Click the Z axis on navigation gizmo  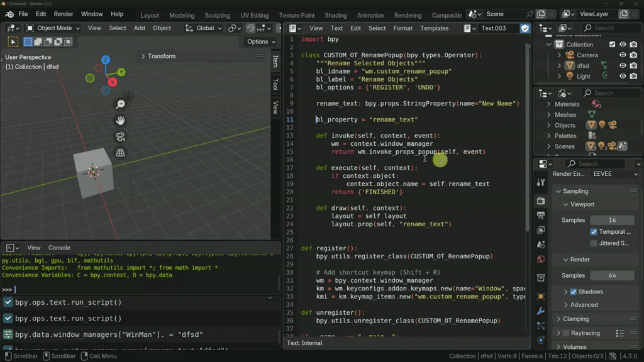[x=106, y=60]
